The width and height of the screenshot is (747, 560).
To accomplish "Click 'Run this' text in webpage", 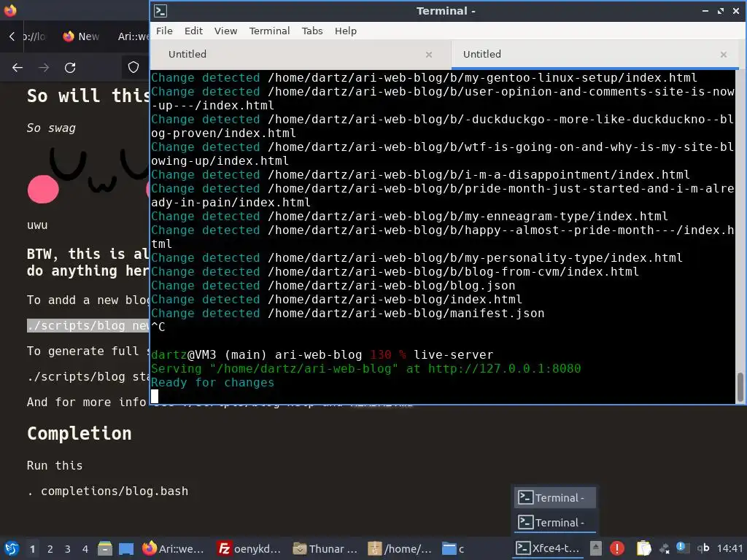I will point(54,465).
